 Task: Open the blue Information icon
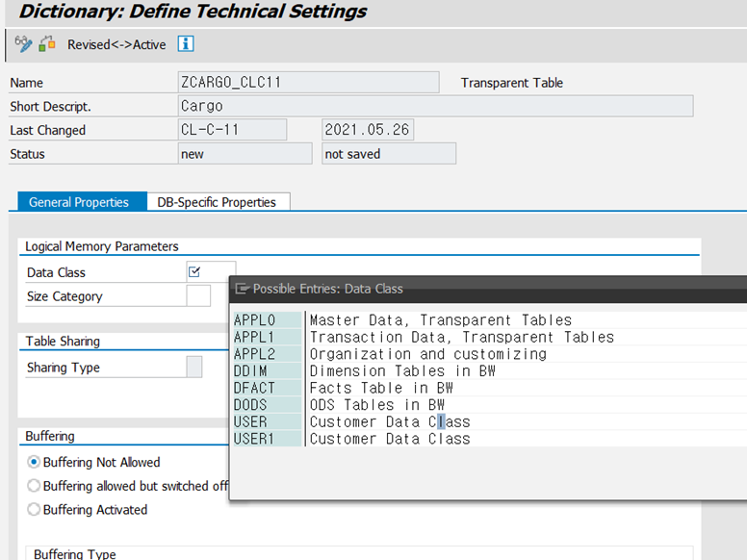click(186, 43)
